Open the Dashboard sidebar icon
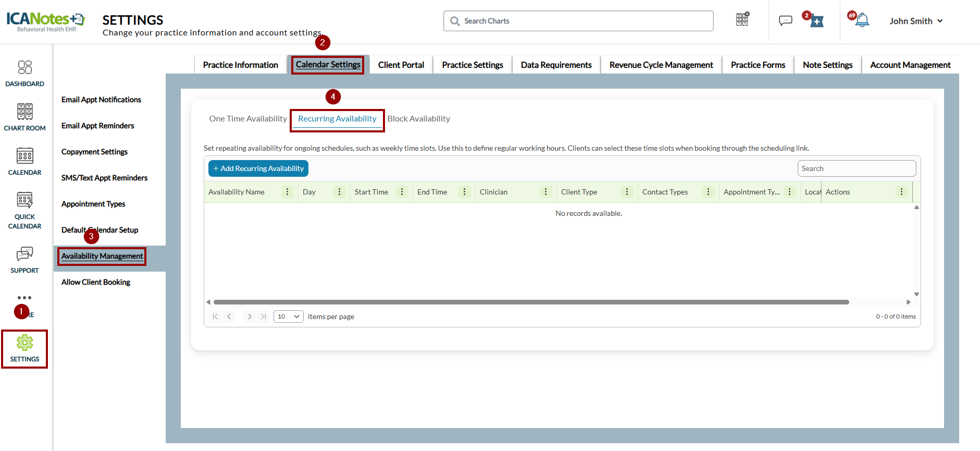This screenshot has width=980, height=451. pyautogui.click(x=24, y=68)
